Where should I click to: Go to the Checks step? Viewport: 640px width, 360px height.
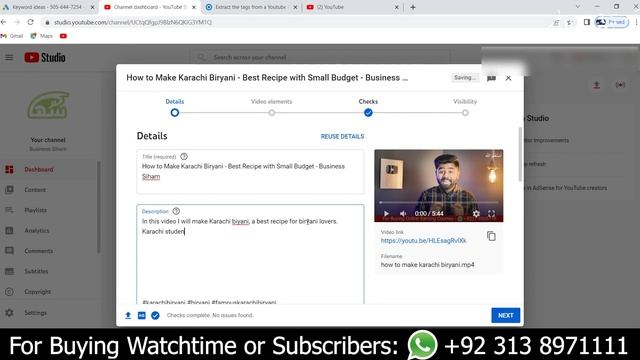coord(368,108)
